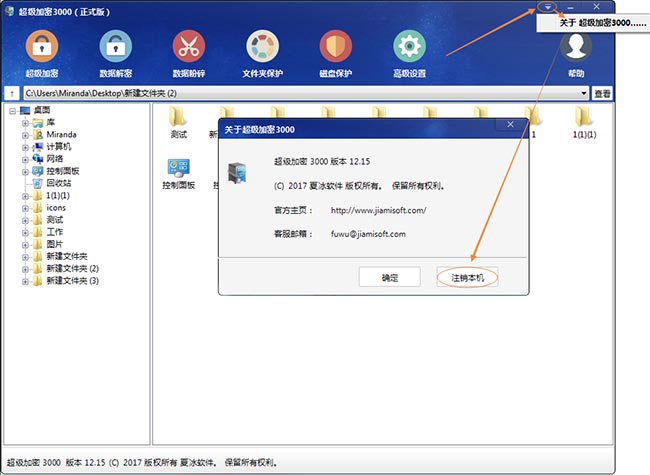Image resolution: width=650 pixels, height=475 pixels.
Task: Click the 网络 icon in tree
Action: pyautogui.click(x=38, y=159)
